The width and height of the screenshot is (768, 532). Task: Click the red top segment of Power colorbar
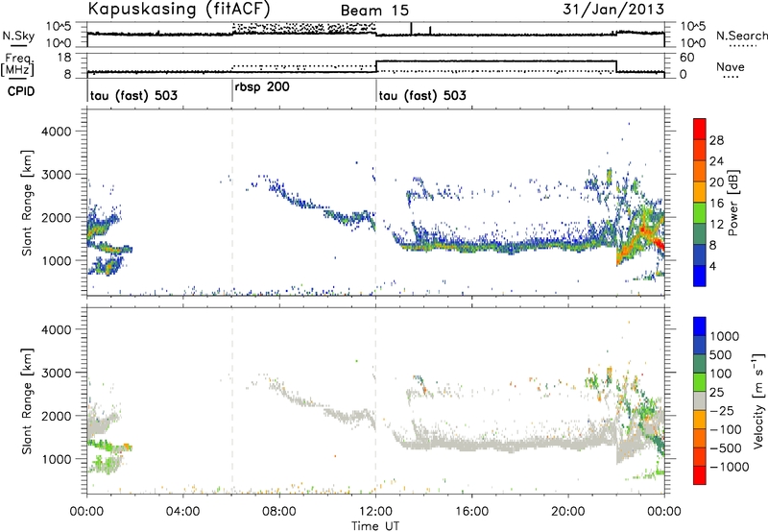tap(700, 129)
